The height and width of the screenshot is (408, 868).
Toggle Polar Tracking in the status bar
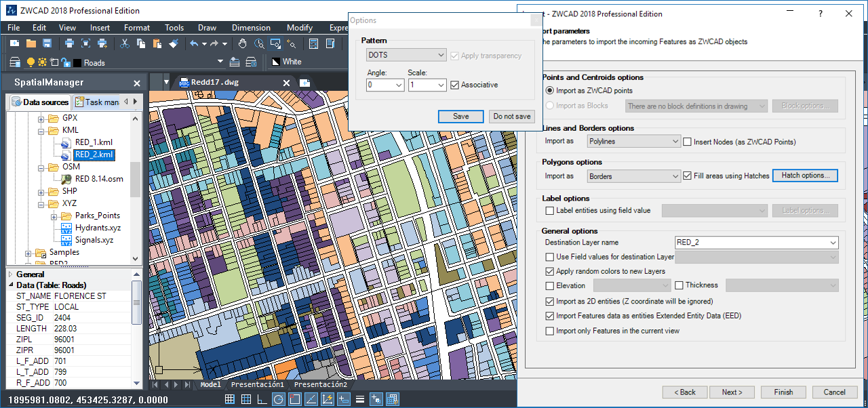278,400
